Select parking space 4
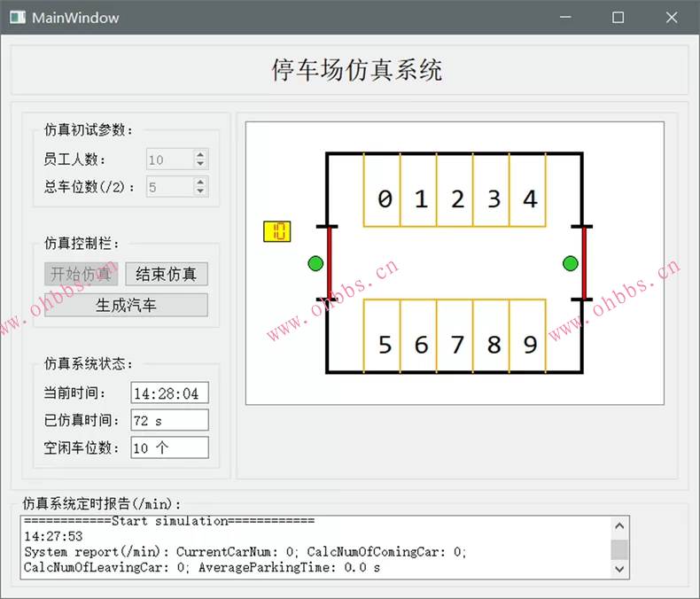Viewport: 700px width, 599px height. tap(528, 191)
